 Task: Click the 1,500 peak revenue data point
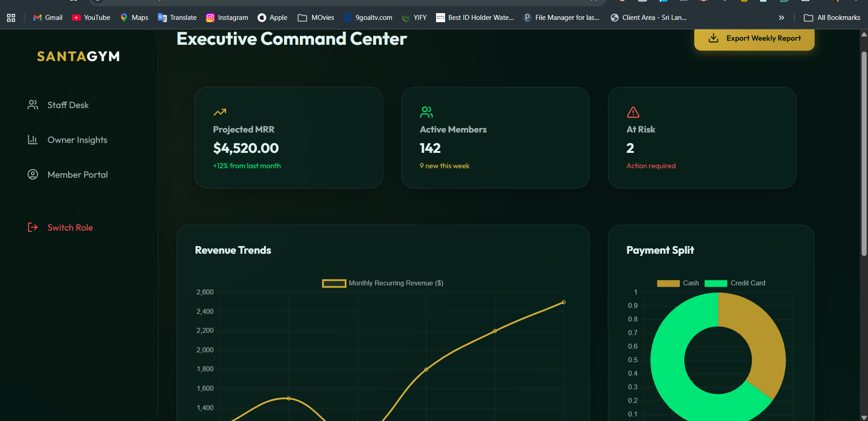click(289, 398)
